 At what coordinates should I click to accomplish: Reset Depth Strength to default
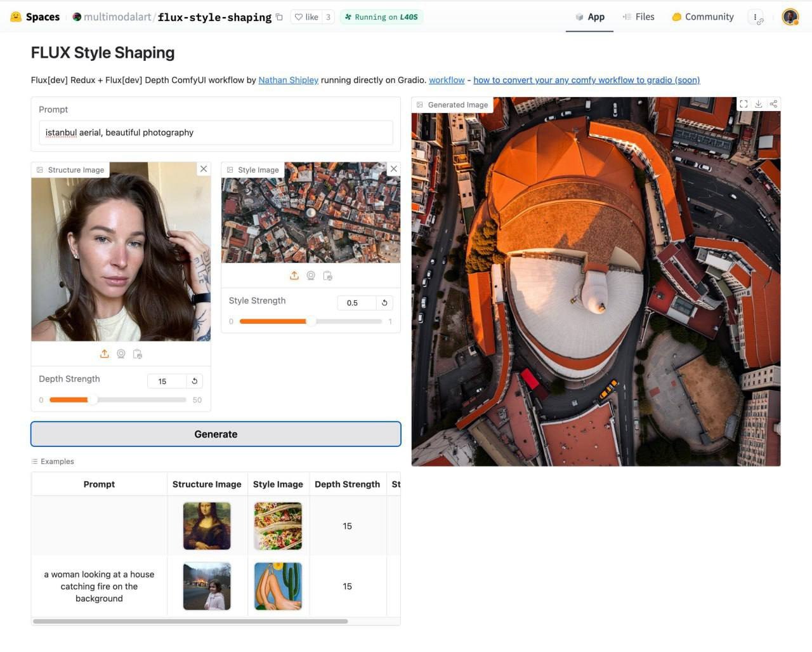195,381
